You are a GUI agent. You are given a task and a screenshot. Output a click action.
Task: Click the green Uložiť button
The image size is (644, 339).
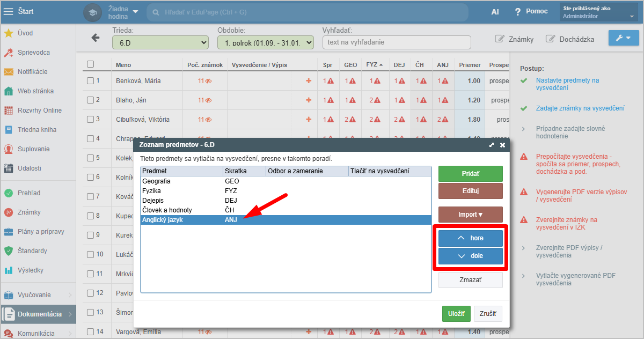click(456, 314)
